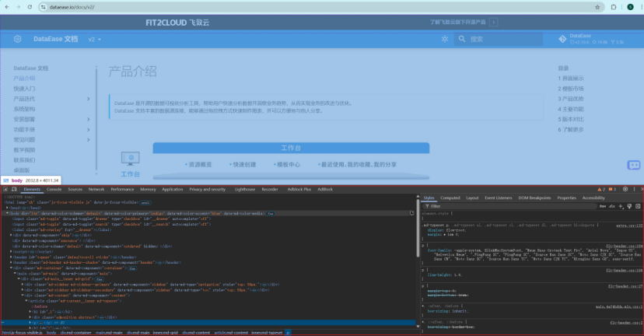Click the FIT2CLOUD 飞致云 logo

177,23
